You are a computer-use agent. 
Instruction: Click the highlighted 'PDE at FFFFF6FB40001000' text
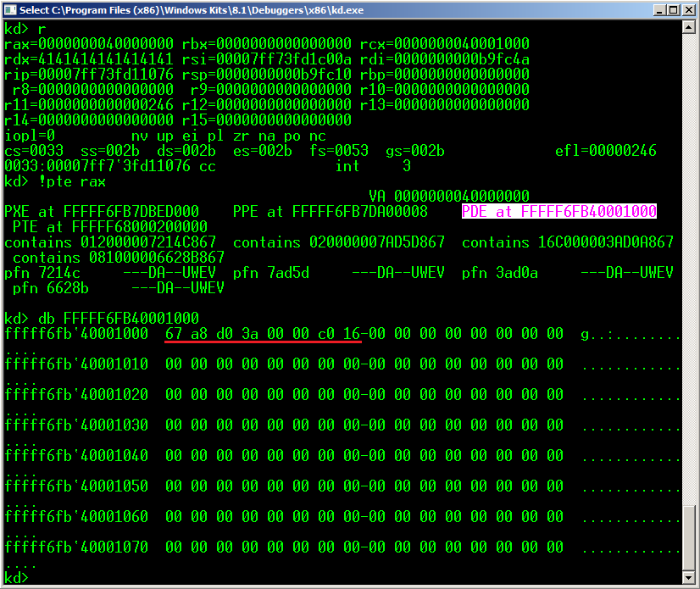pyautogui.click(x=559, y=211)
